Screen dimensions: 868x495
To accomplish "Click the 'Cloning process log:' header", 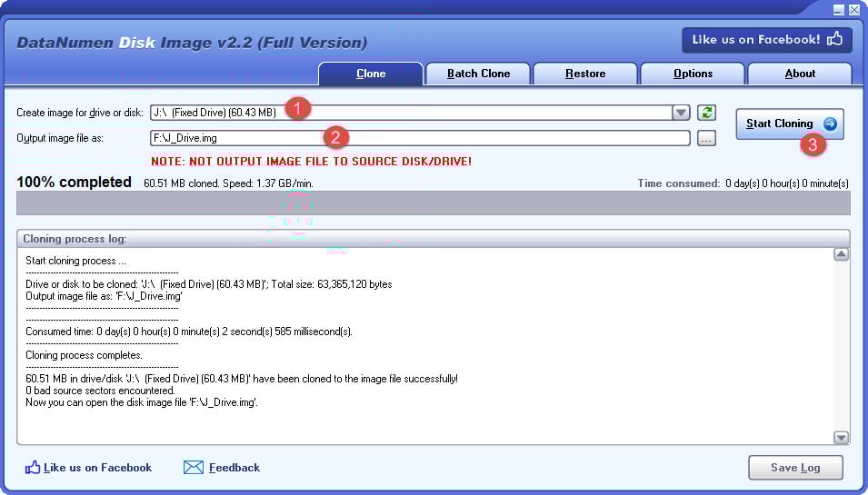I will [75, 239].
